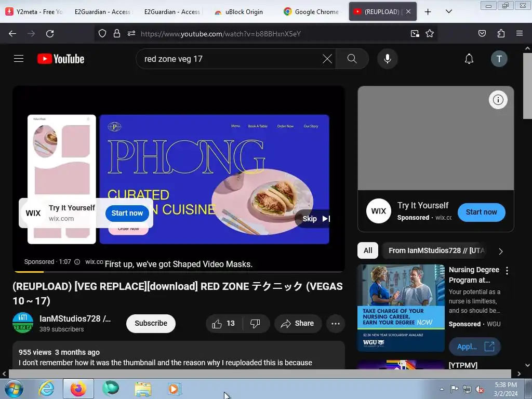Like the video
The image size is (532, 399).
(223, 323)
